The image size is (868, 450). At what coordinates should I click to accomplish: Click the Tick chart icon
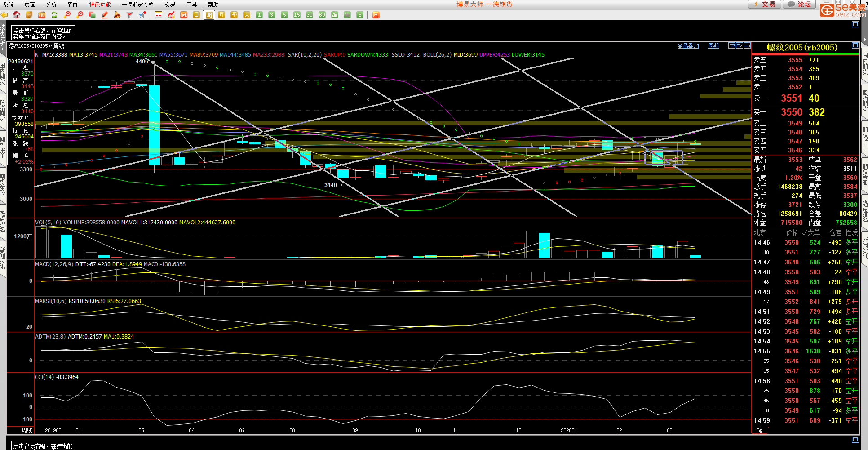184,15
